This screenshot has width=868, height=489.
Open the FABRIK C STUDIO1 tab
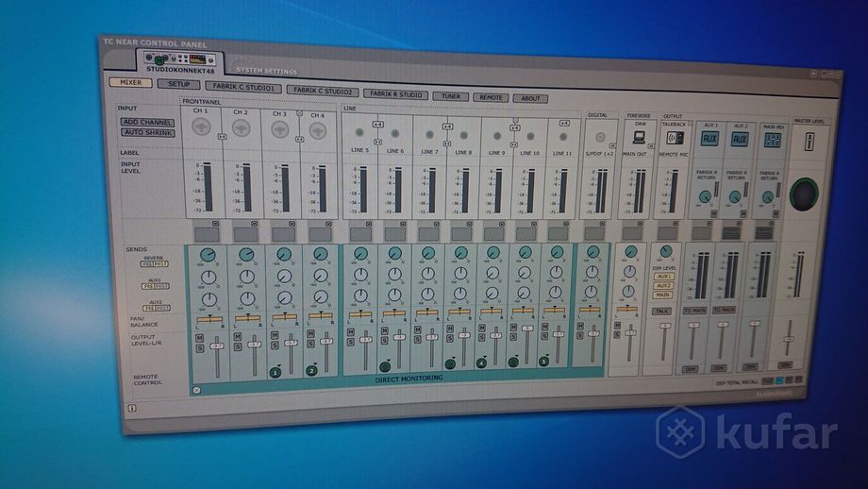pos(243,87)
